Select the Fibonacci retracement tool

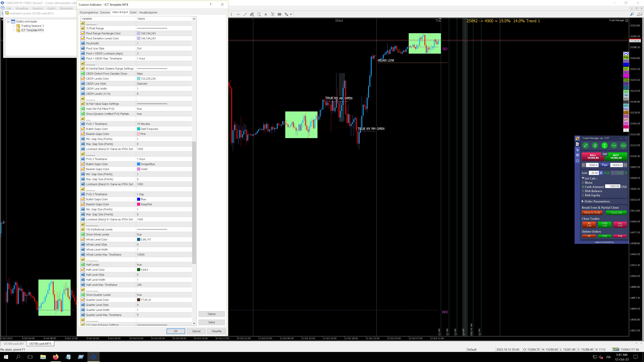tap(259, 14)
